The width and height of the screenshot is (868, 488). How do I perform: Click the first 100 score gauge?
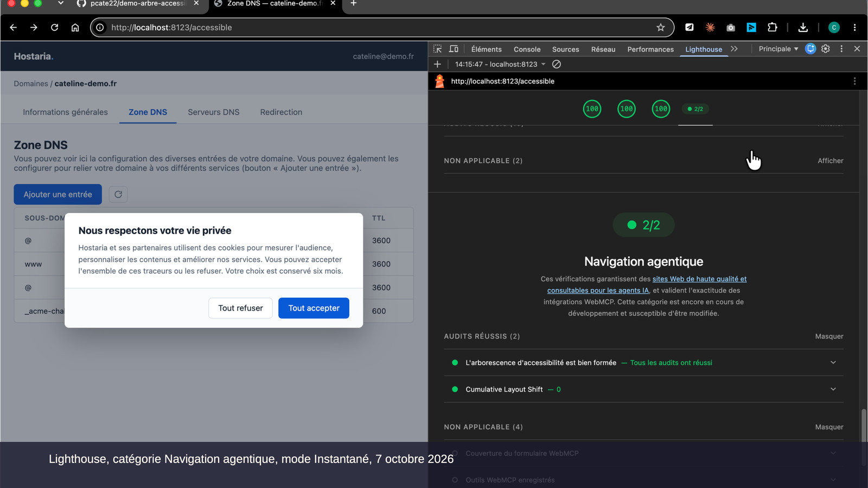[x=592, y=109]
